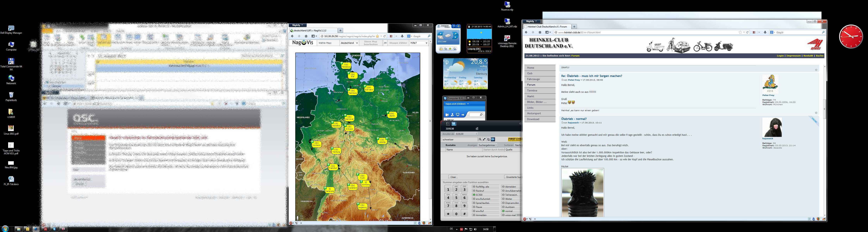Screen dimensions: 868x232
Task: Reload the NagVis page
Action: (384, 36)
